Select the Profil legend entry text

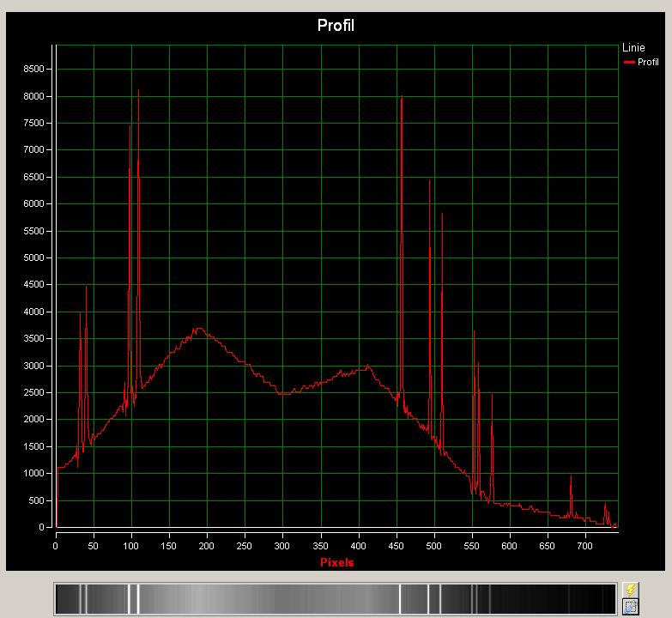tap(648, 63)
